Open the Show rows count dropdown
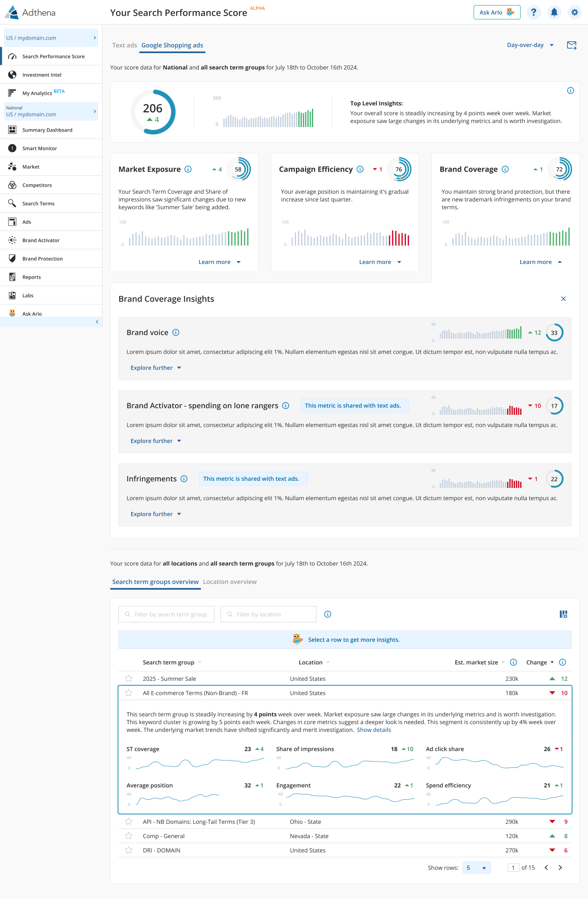The image size is (588, 899). 476,868
